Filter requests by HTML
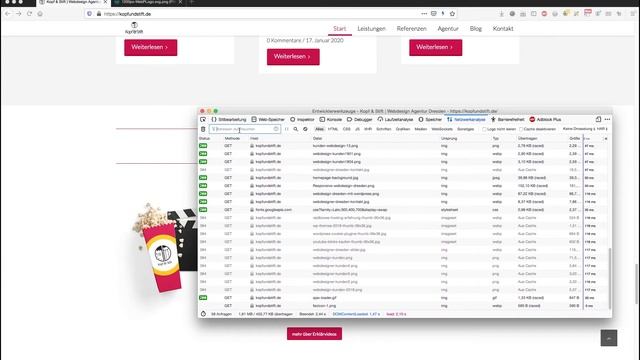 (x=333, y=129)
